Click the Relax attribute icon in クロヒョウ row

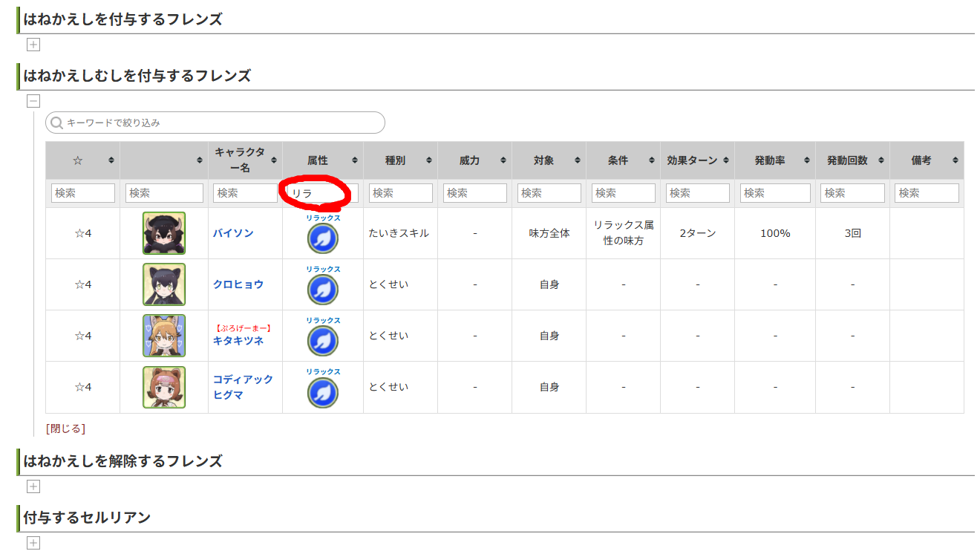coord(323,290)
